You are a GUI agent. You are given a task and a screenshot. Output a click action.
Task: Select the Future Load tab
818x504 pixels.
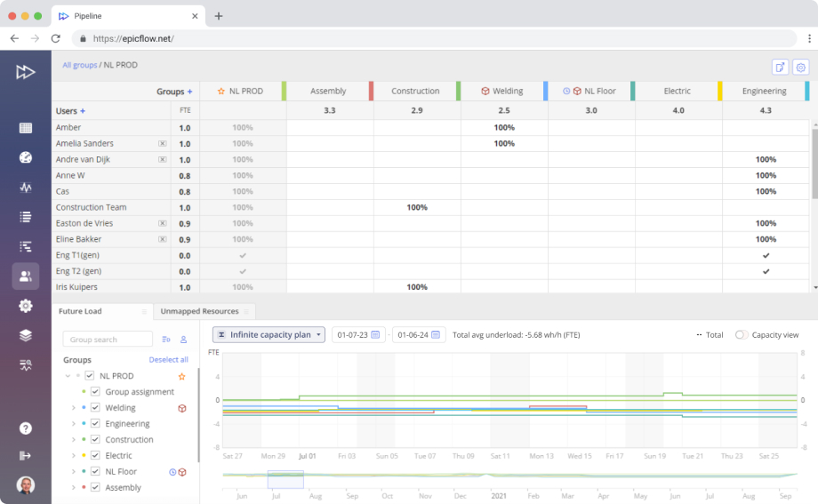tap(80, 311)
